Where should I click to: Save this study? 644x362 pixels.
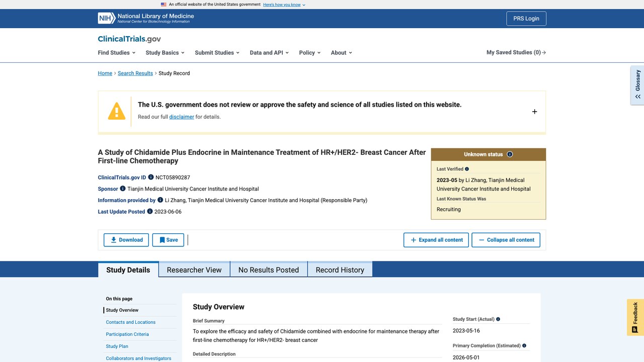click(x=168, y=240)
